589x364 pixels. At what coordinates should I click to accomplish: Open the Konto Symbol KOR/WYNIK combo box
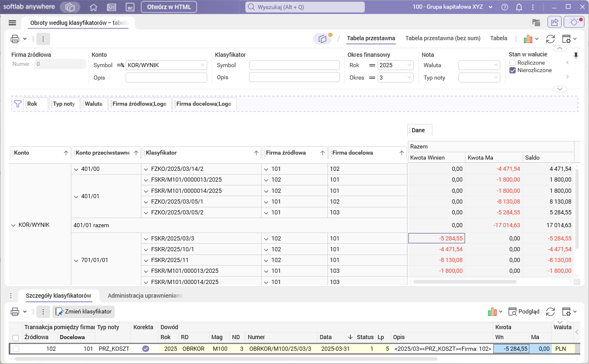203,65
